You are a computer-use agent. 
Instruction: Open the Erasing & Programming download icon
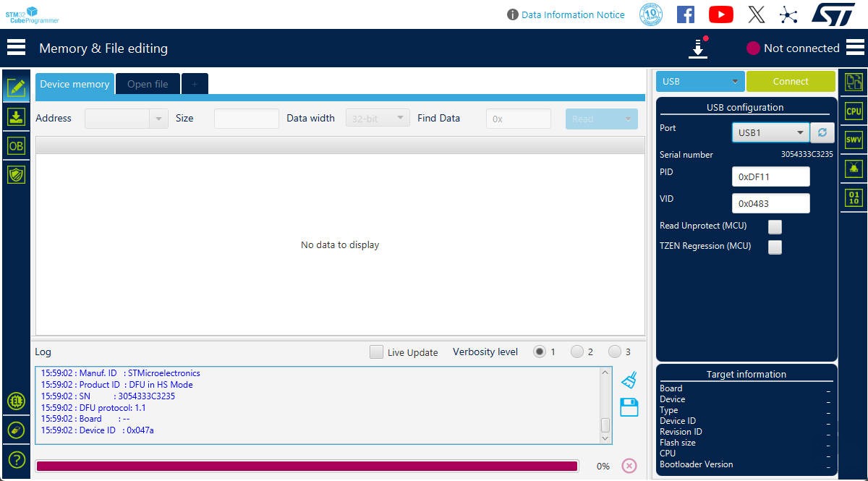click(16, 116)
